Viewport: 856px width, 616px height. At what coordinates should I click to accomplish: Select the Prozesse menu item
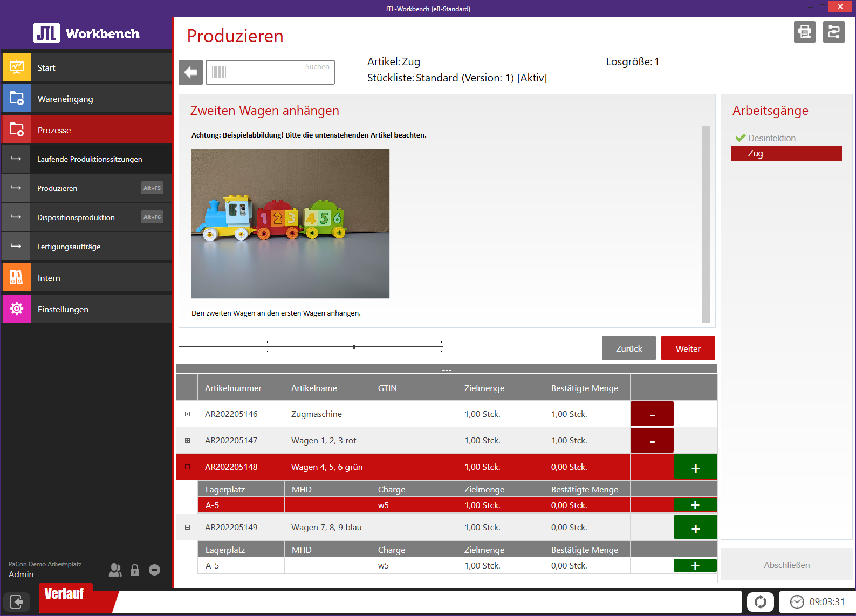coord(87,130)
